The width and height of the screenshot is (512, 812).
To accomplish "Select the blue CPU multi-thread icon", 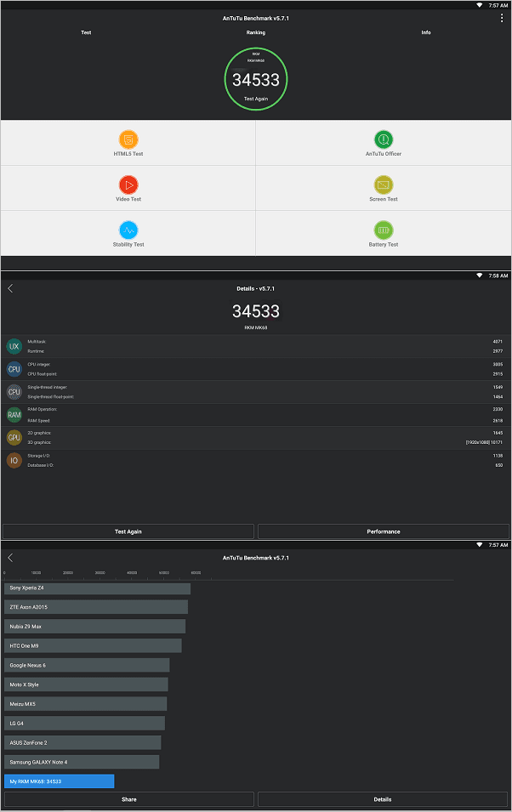I will 14,369.
